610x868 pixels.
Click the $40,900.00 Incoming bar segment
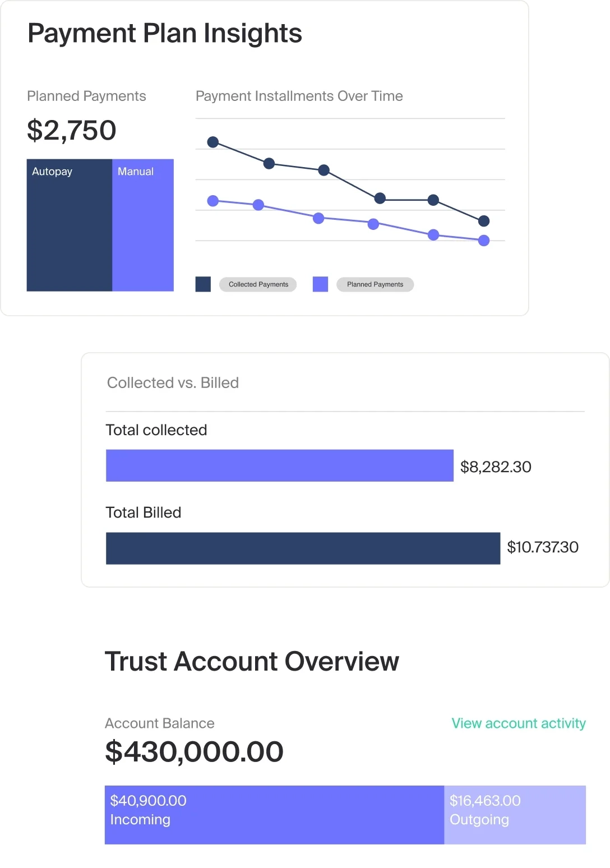[x=274, y=815]
